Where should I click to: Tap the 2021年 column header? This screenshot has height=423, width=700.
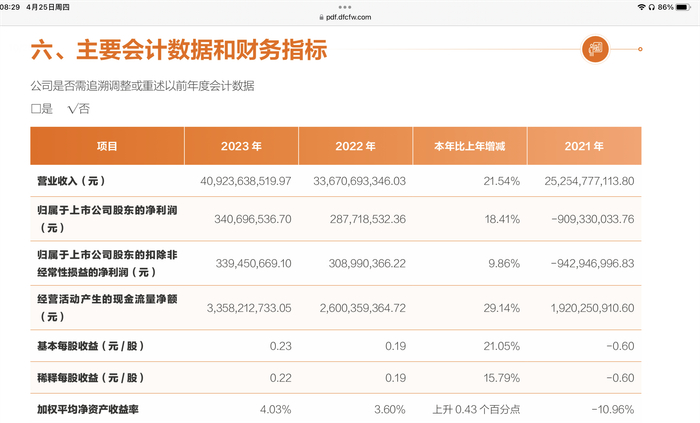[584, 146]
